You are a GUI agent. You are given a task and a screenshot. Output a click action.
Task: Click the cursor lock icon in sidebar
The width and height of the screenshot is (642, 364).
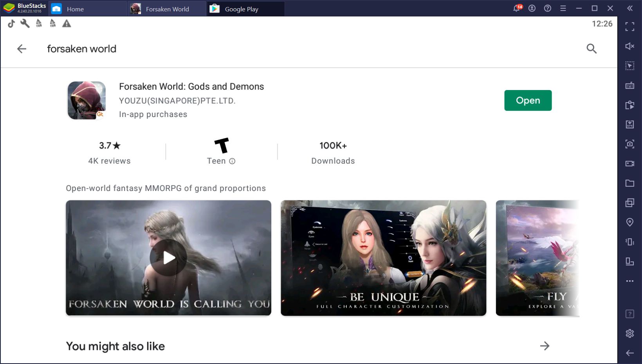tap(629, 66)
